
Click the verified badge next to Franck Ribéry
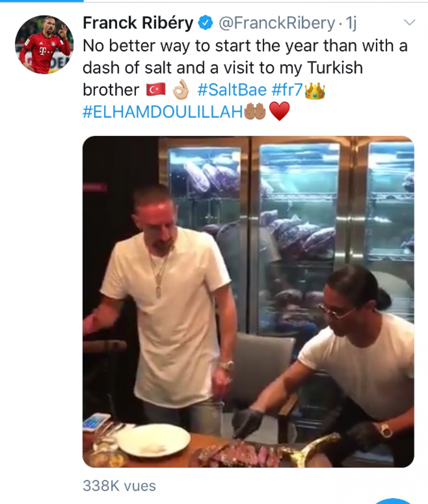coord(206,23)
